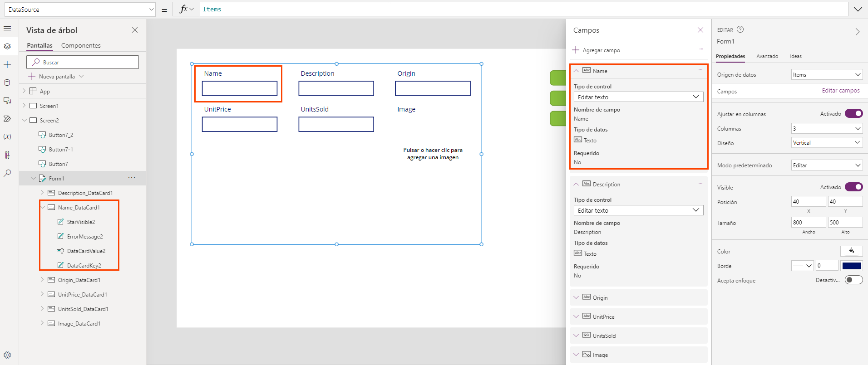Open the Settings gear in left rail
The image size is (868, 365).
tap(7, 355)
